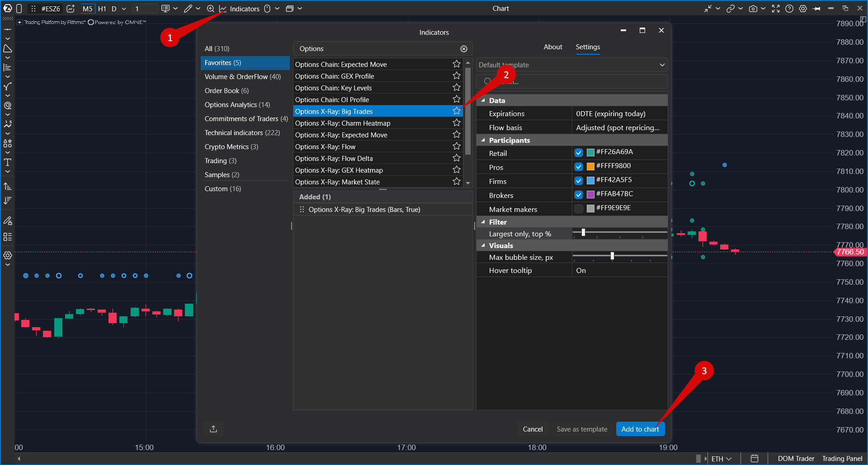The image size is (868, 465).
Task: Open the calendar icon in the bottom bar
Action: click(755, 459)
